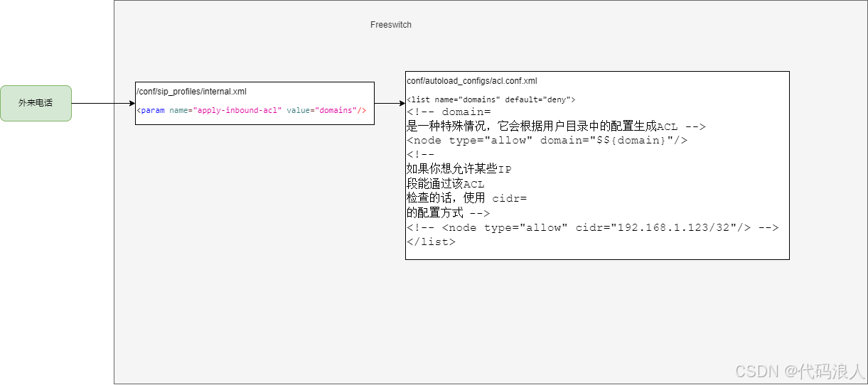The height and width of the screenshot is (385, 868).
Task: Select the green 外来电话 node
Action: click(x=36, y=103)
